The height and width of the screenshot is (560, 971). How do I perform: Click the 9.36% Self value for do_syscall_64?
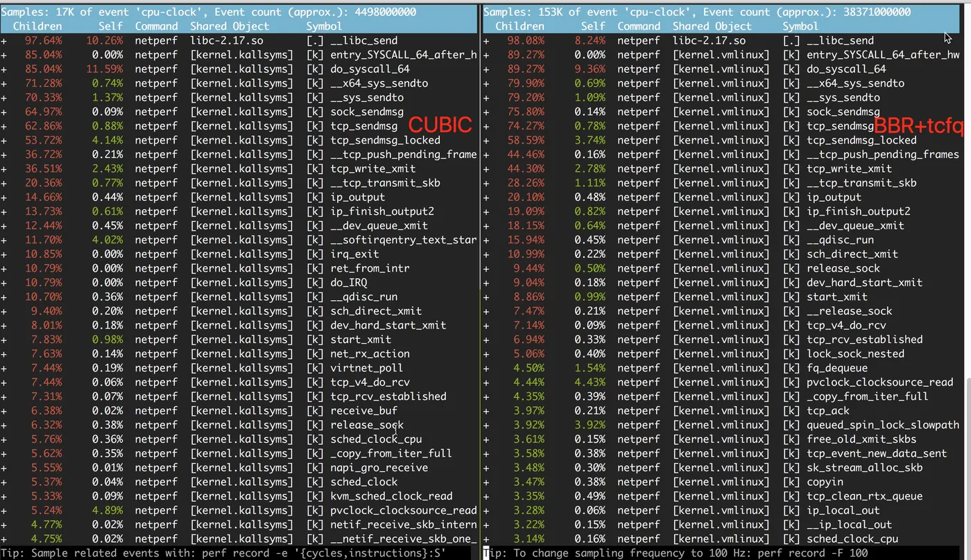[590, 69]
